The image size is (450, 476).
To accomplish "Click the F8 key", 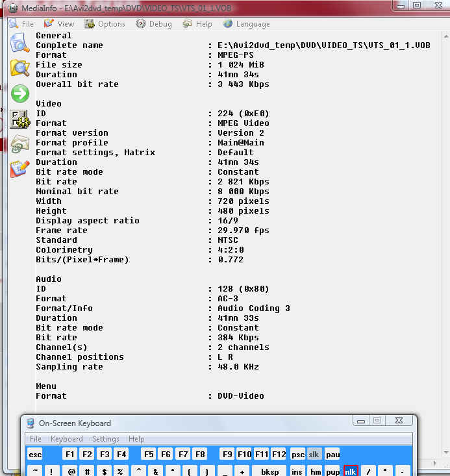I will [200, 454].
